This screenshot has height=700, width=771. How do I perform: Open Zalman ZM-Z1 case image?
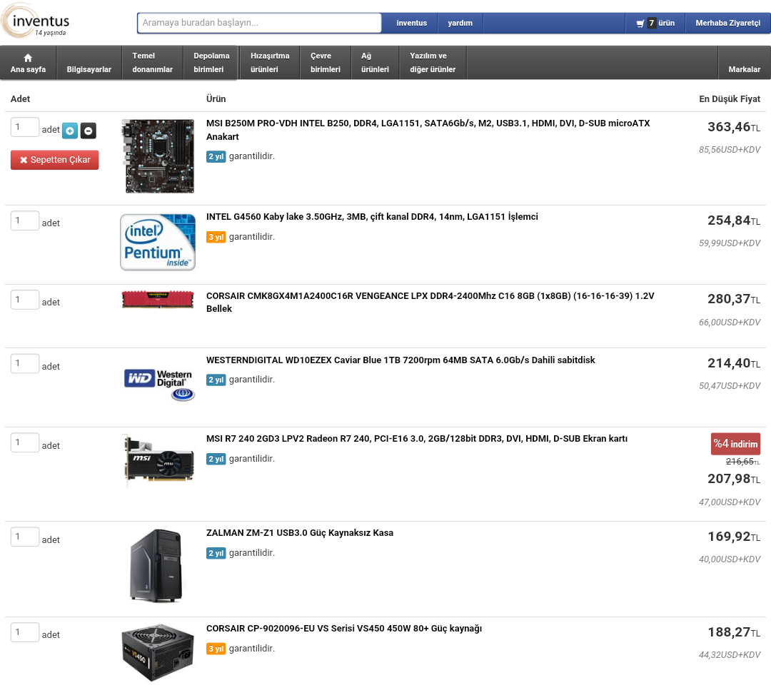click(x=157, y=565)
